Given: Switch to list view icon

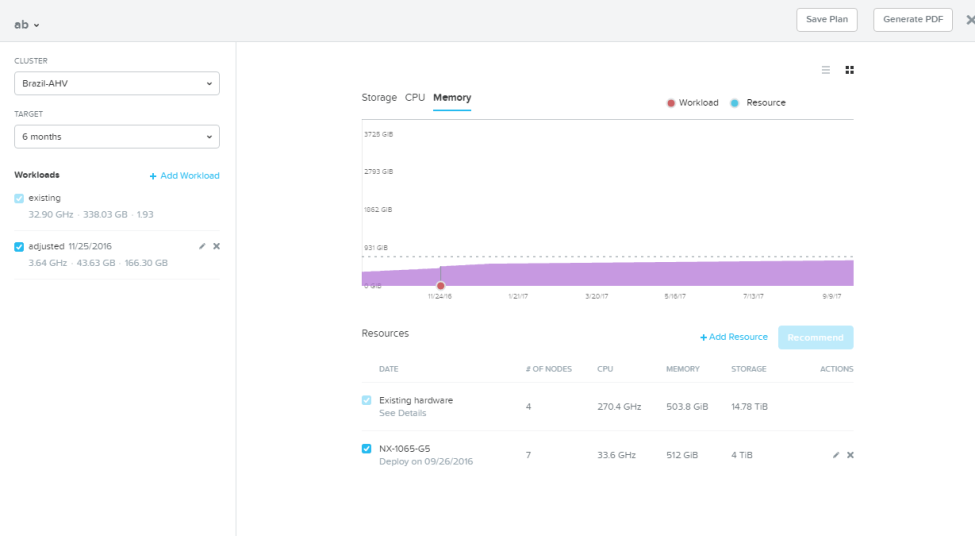Looking at the screenshot, I should tap(826, 70).
